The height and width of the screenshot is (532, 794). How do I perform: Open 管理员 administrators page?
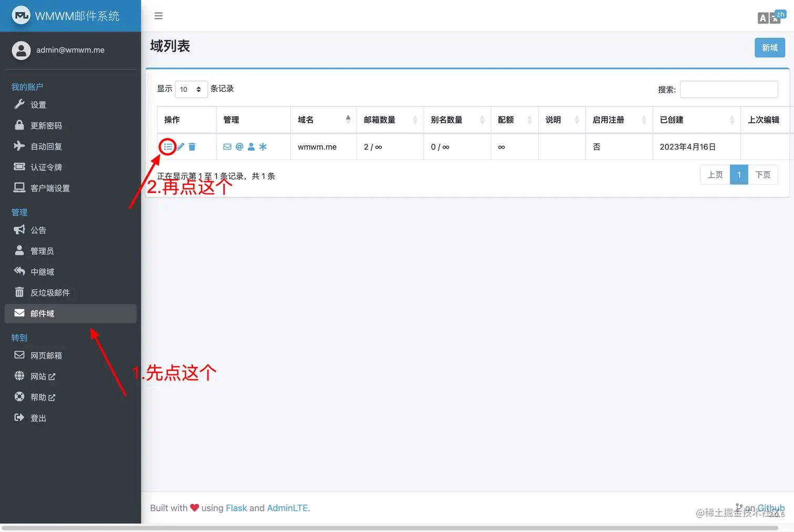tap(70, 251)
